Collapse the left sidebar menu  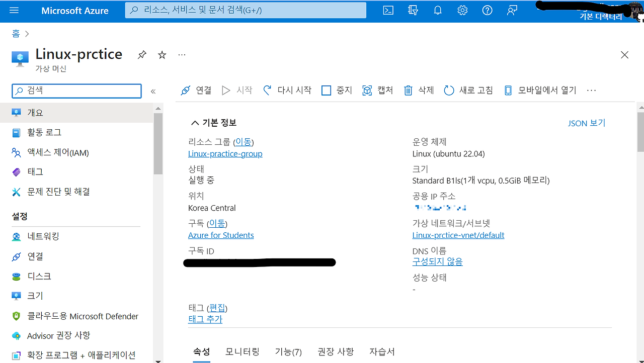[153, 91]
